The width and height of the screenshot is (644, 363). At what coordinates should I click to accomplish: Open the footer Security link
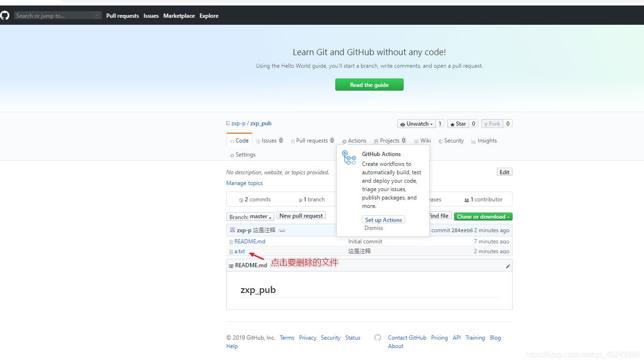[331, 338]
